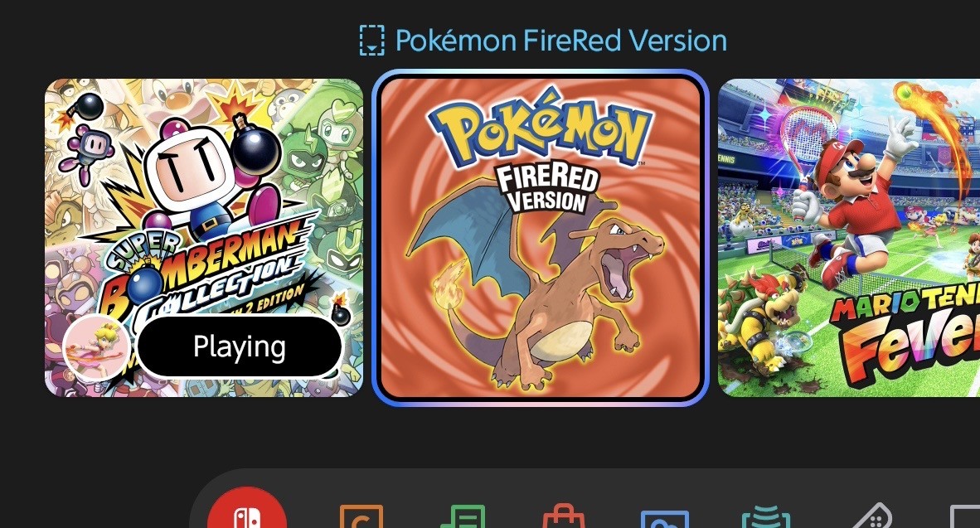The width and height of the screenshot is (980, 528).
Task: Open the blue Album icon
Action: click(665, 519)
